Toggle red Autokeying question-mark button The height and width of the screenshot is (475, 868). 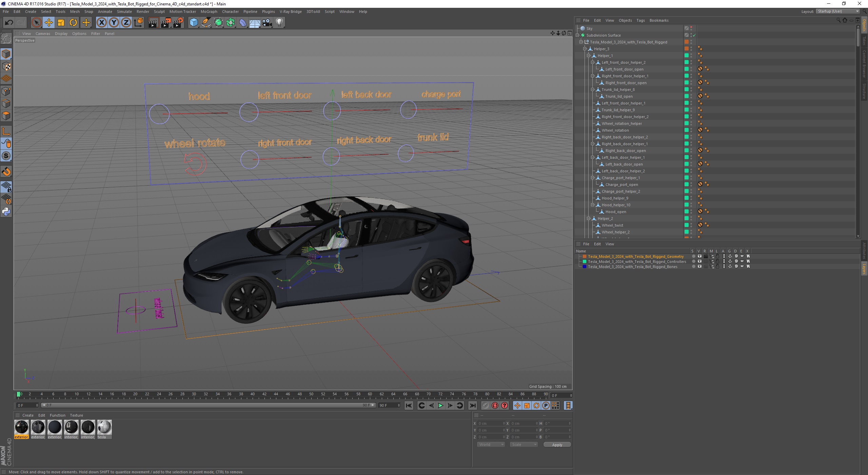(x=505, y=405)
